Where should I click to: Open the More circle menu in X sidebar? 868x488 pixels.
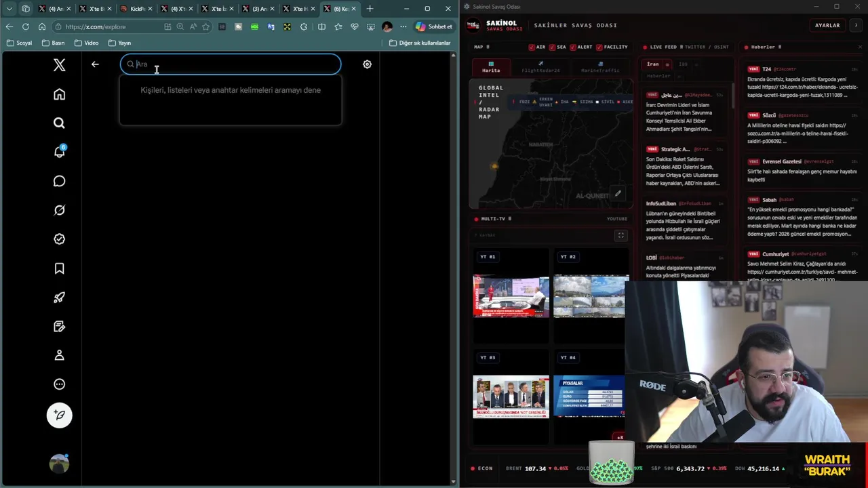coord(59,384)
